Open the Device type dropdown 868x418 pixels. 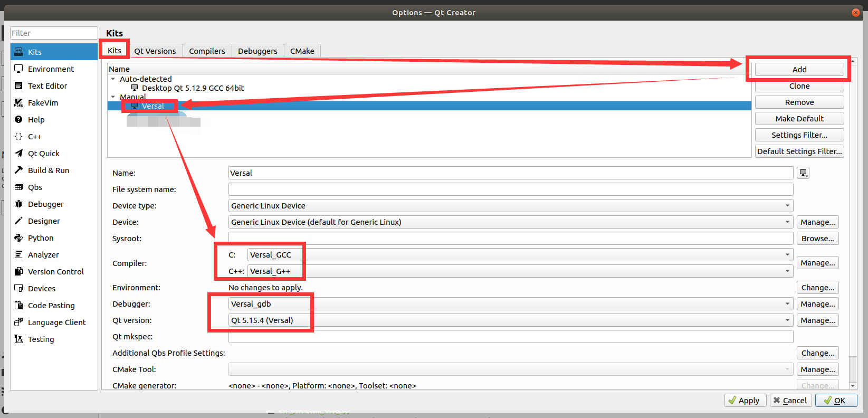click(511, 205)
